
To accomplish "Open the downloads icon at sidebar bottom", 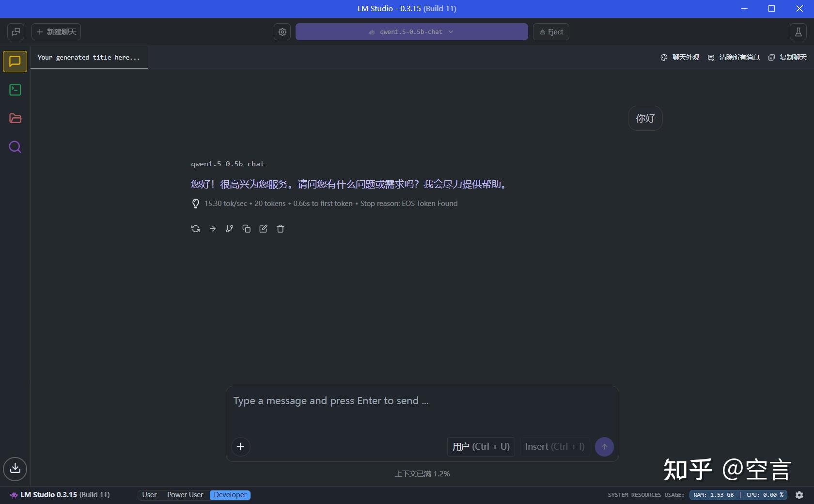I will (x=15, y=469).
